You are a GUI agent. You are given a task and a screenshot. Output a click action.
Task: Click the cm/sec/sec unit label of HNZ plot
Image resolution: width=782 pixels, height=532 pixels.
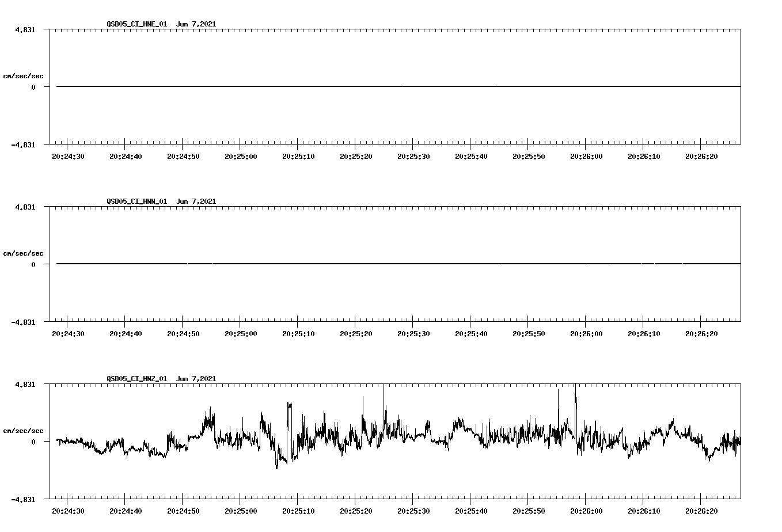(x=23, y=431)
